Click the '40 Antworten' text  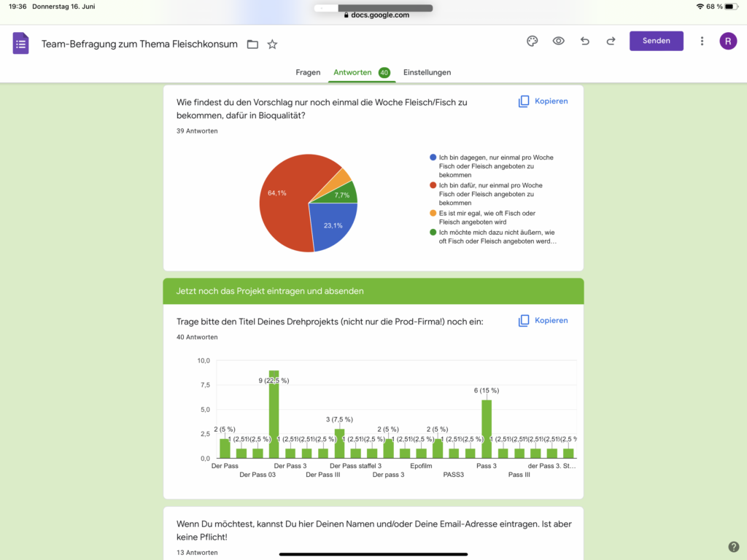click(x=197, y=337)
